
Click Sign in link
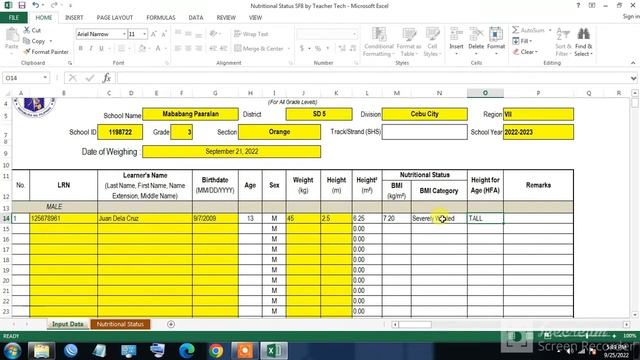pos(631,16)
